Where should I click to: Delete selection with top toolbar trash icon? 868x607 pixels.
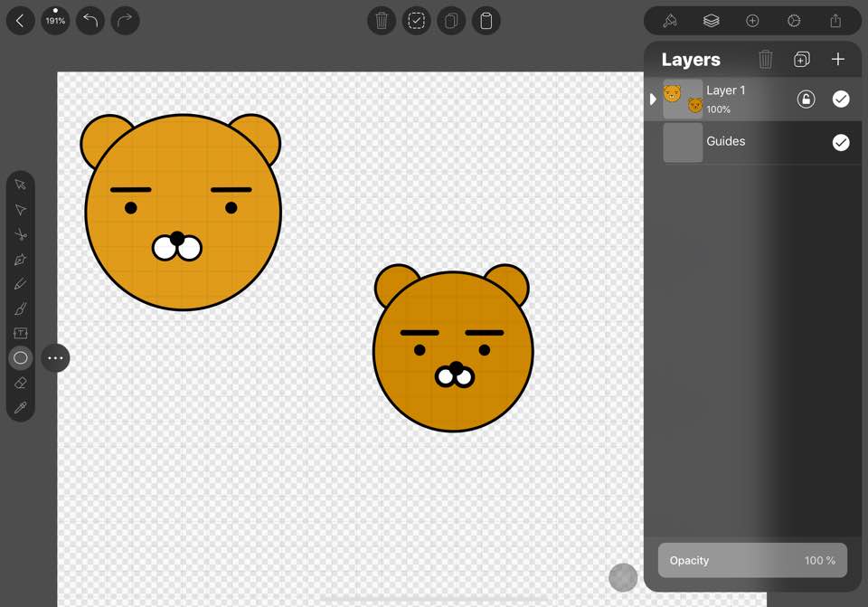click(382, 21)
